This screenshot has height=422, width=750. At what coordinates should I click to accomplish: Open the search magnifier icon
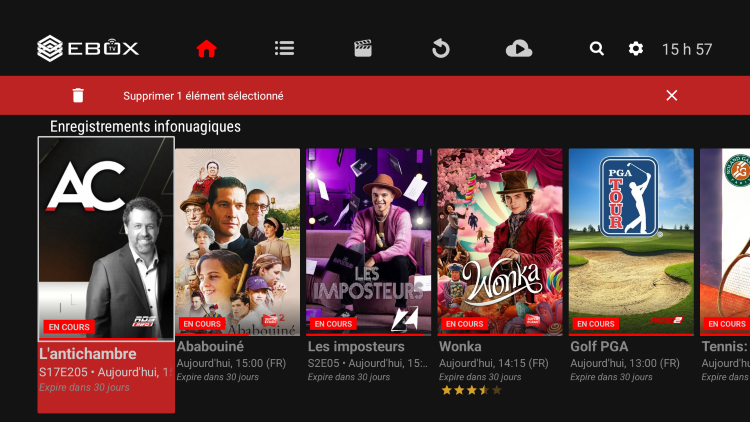point(597,48)
